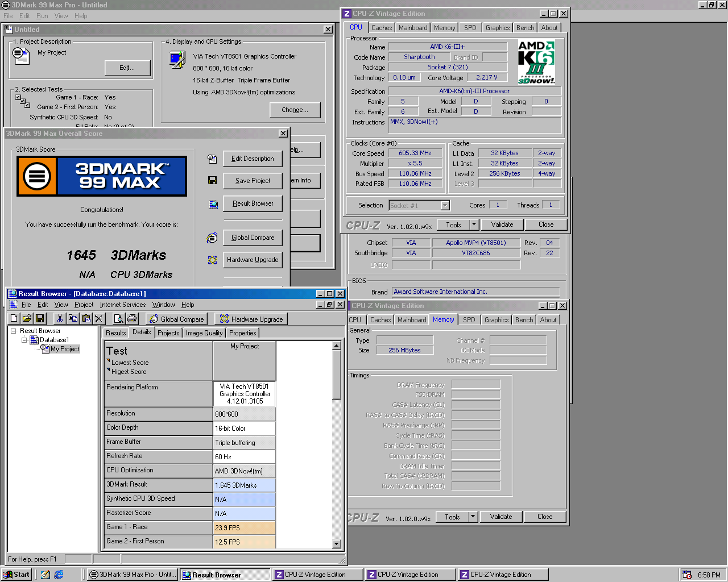Click the 3DMark 99 MAX banner logo
The height and width of the screenshot is (582, 728).
[102, 176]
